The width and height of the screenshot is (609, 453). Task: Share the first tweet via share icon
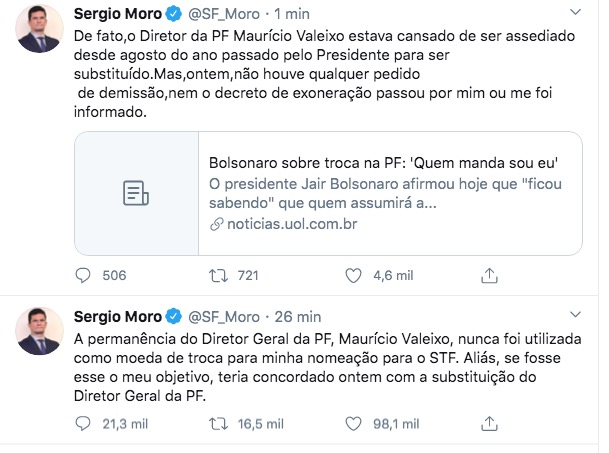tap(490, 275)
